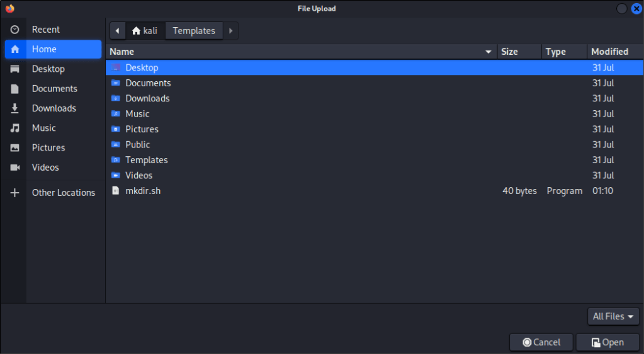The height and width of the screenshot is (354, 644).
Task: Click the plus icon for Other Locations
Action: 15,193
